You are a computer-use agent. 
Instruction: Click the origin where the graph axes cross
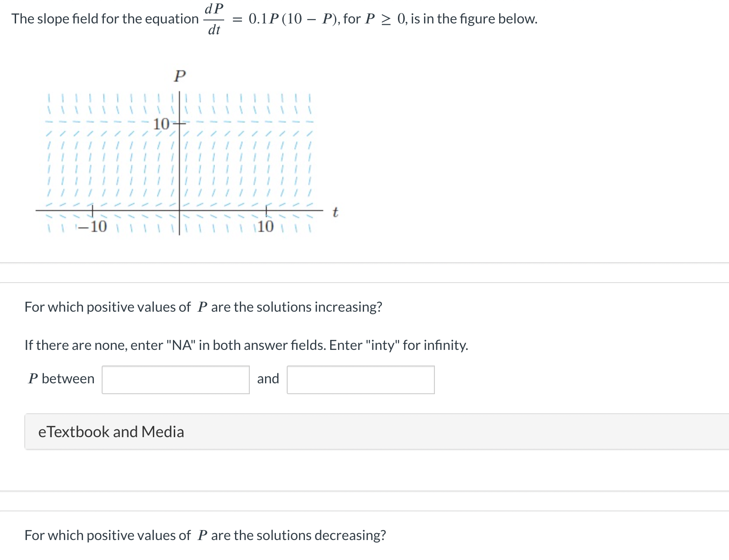click(179, 211)
